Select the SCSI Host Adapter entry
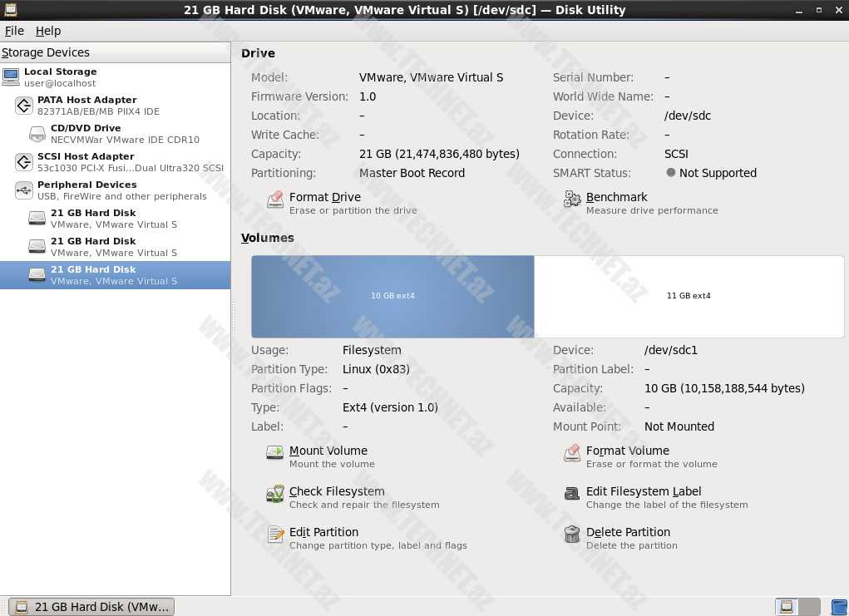This screenshot has height=616, width=849. click(x=116, y=162)
